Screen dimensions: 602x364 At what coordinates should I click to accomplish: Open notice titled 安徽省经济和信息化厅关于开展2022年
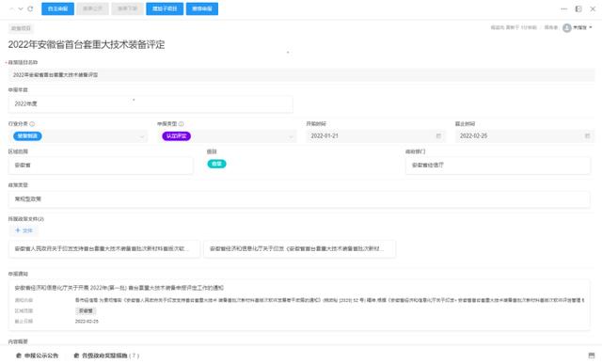(119, 288)
